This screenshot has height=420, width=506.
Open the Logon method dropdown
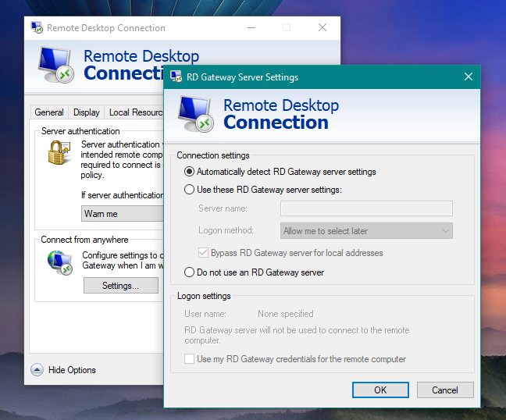pyautogui.click(x=366, y=231)
